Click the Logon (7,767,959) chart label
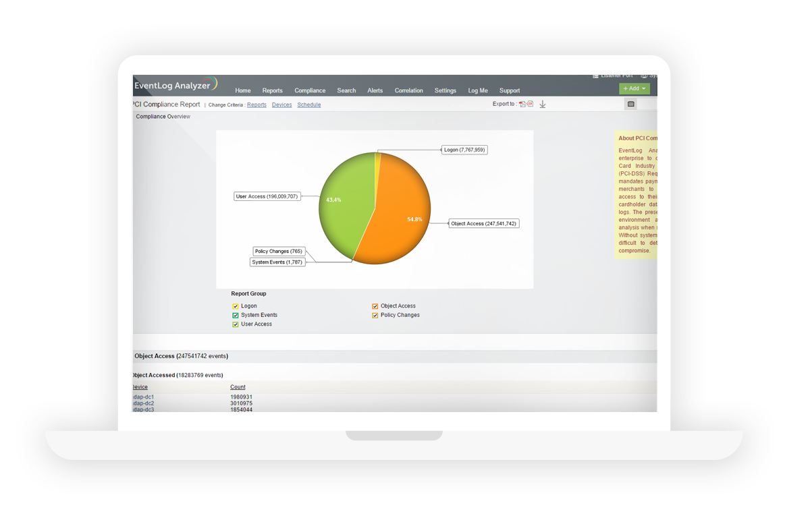812x526 pixels. pos(464,150)
